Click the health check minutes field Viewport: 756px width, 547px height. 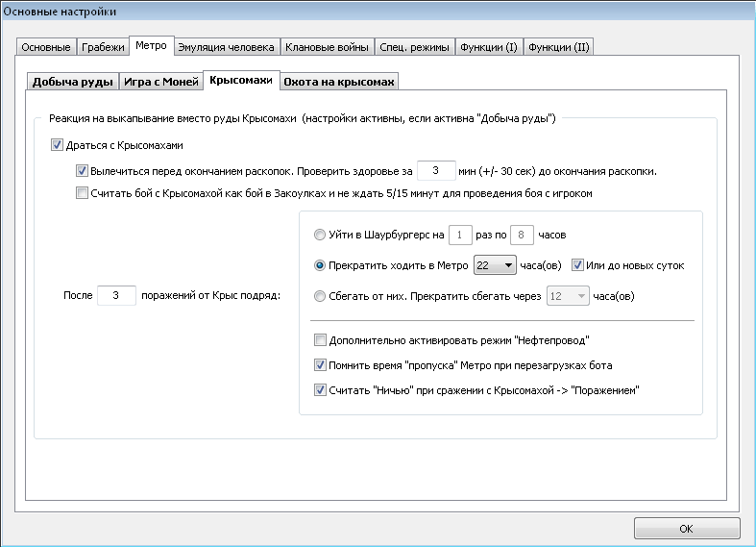pos(436,171)
